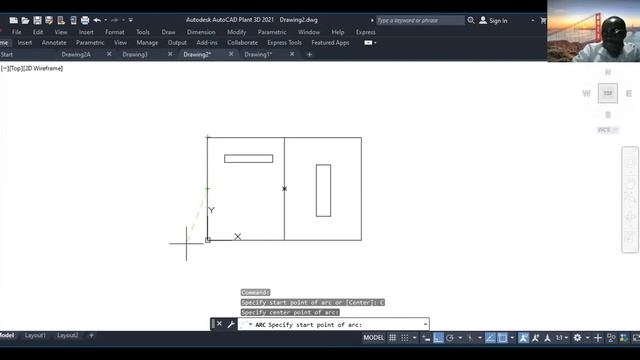Click the command line customize wrench icon

pos(231,324)
